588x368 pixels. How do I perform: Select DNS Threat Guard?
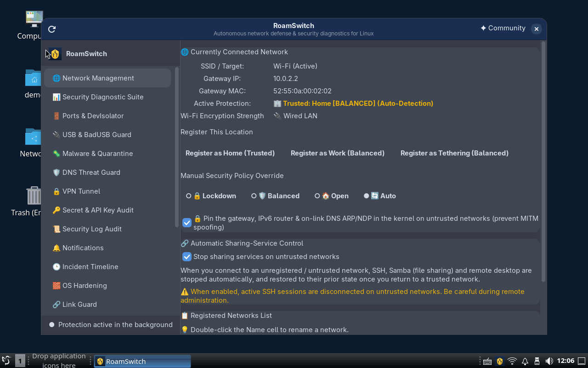107,172
